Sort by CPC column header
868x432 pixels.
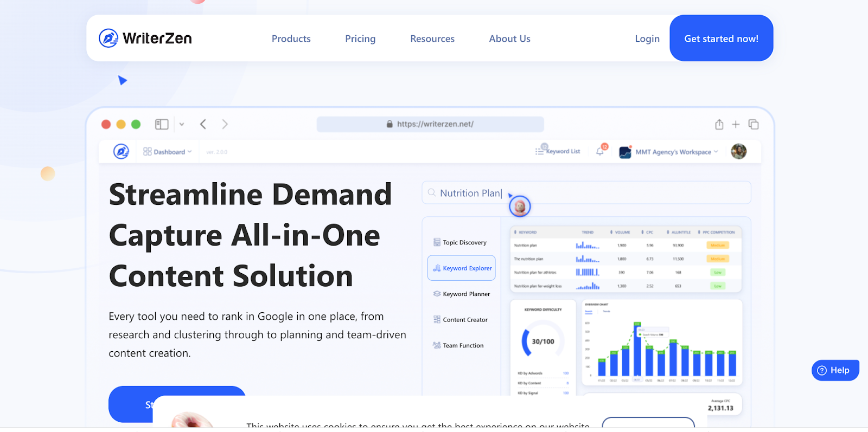pos(647,232)
